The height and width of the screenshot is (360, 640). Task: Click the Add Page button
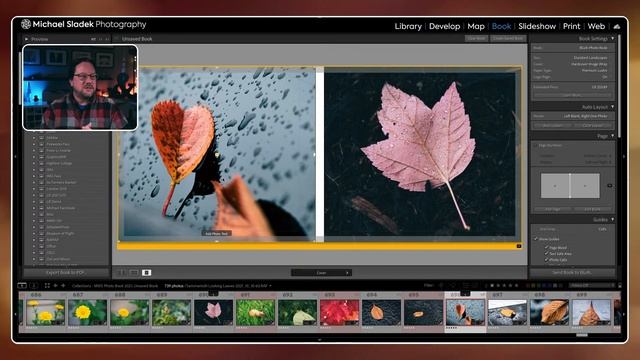point(552,209)
